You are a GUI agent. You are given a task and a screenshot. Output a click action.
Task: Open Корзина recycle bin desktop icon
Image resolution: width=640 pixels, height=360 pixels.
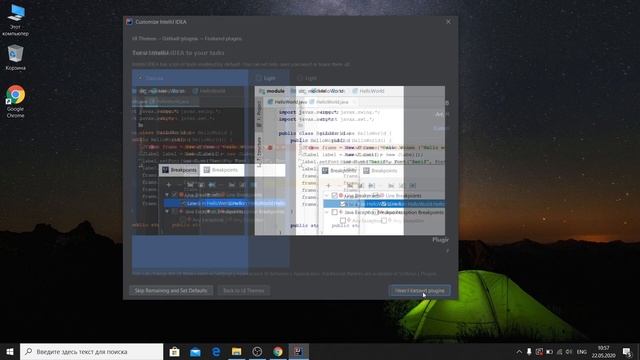pyautogui.click(x=16, y=58)
